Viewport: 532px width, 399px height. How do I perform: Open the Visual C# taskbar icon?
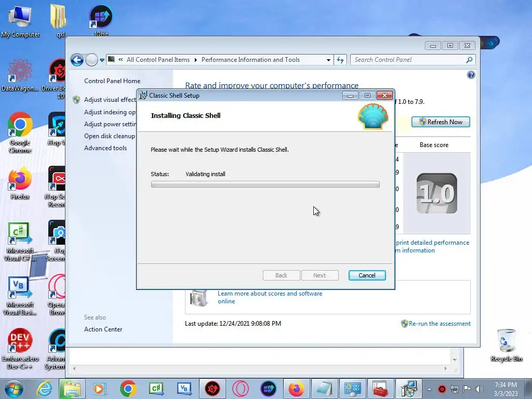(x=156, y=389)
